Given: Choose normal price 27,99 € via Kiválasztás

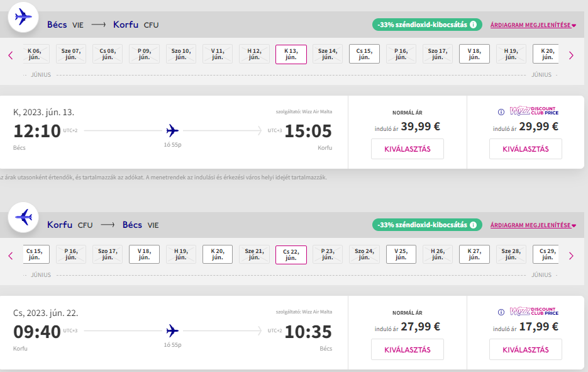Looking at the screenshot, I should tap(407, 349).
